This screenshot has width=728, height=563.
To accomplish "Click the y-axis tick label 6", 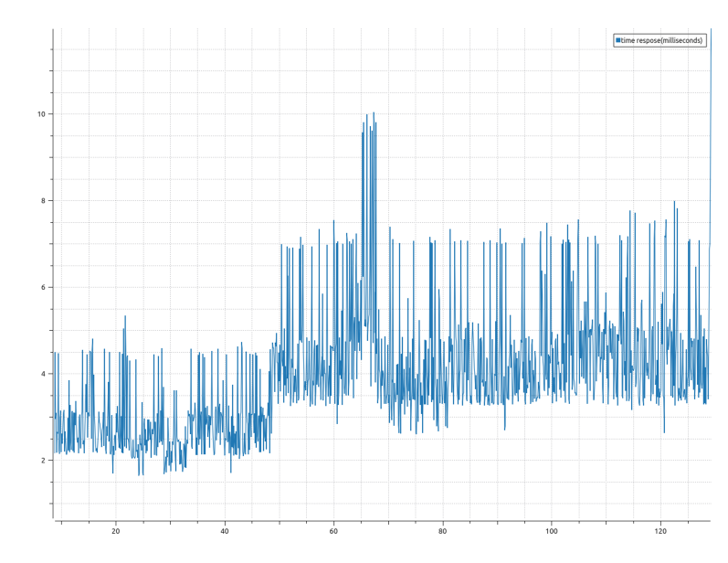I will pos(41,287).
